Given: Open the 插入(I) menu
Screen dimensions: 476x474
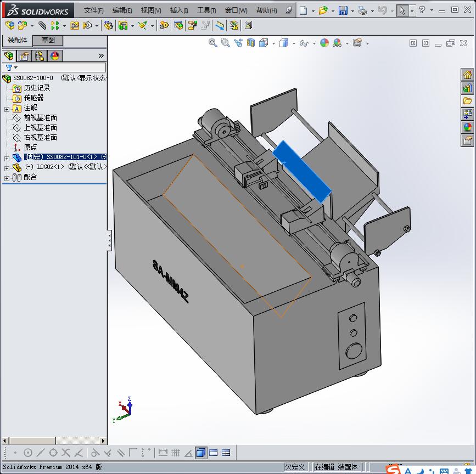Looking at the screenshot, I should click(x=179, y=10).
